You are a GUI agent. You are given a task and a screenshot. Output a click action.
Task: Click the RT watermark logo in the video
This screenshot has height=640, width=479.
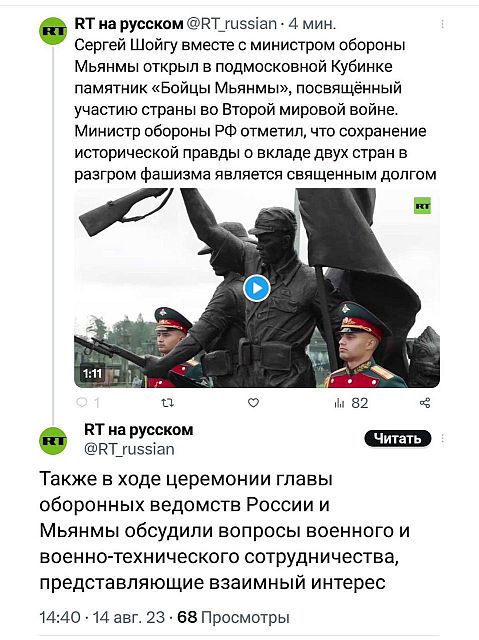click(x=422, y=207)
